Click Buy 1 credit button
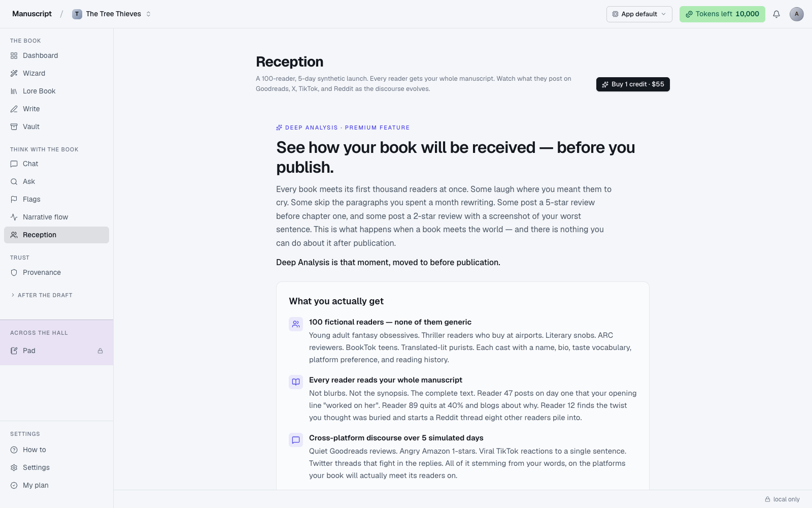Viewport: 812px width, 508px height. (x=633, y=84)
